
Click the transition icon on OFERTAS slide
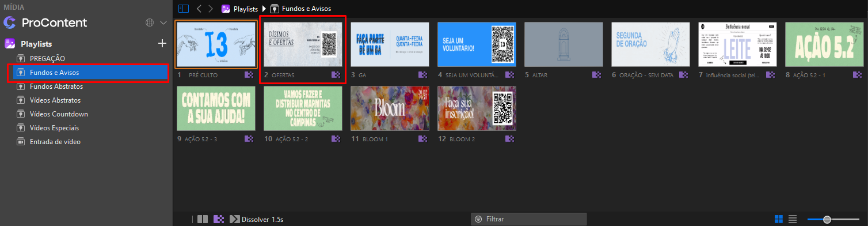[336, 75]
